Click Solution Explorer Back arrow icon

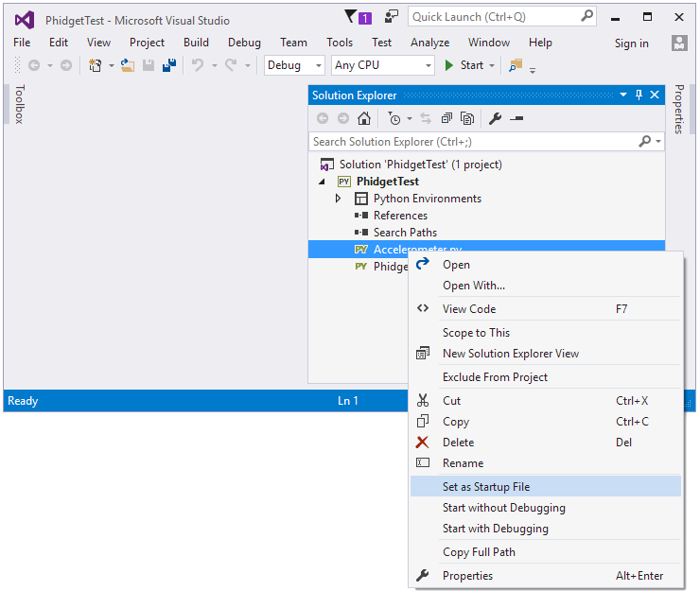coord(323,119)
